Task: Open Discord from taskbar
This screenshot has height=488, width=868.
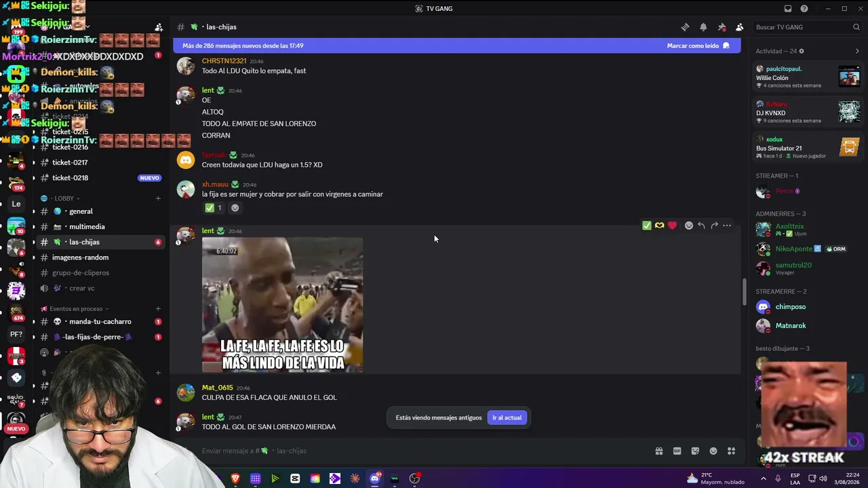Action: tap(375, 479)
